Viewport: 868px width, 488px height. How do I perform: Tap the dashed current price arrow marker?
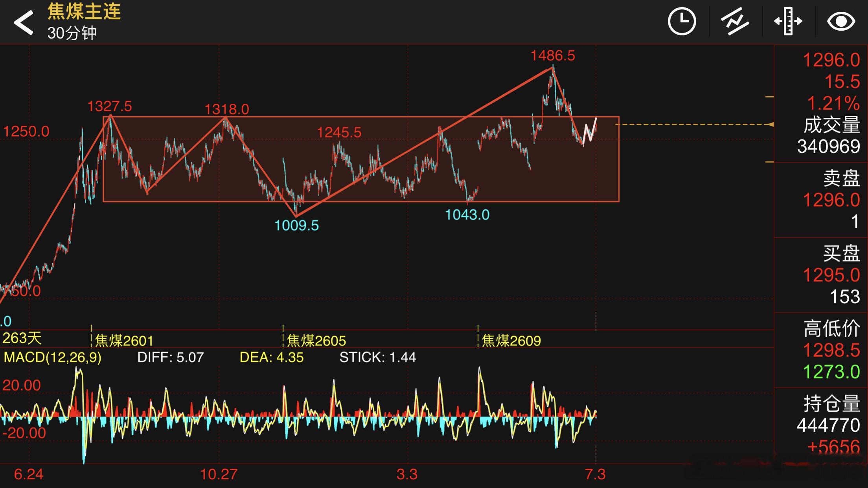click(x=771, y=125)
